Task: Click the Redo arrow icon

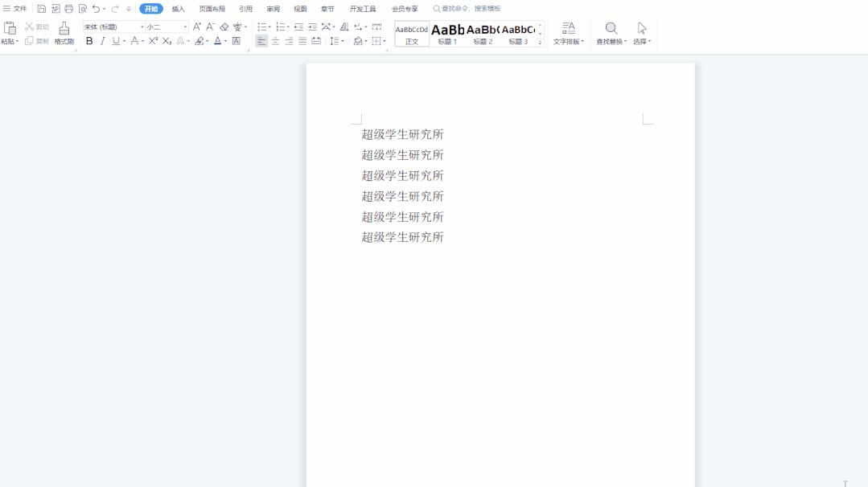Action: point(115,9)
